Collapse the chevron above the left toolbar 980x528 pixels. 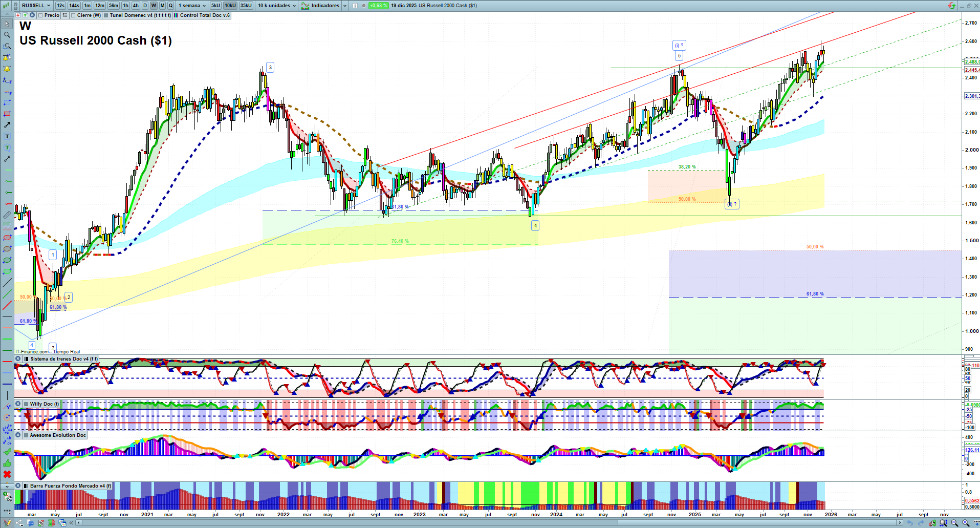[x=7, y=15]
